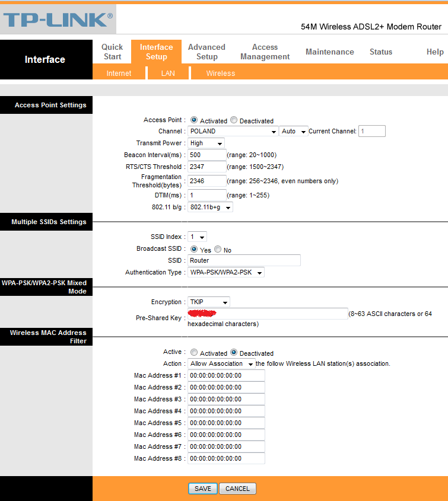Set Broadcast SSID to No
Viewport: 448px width, 501px height.
tap(218, 249)
